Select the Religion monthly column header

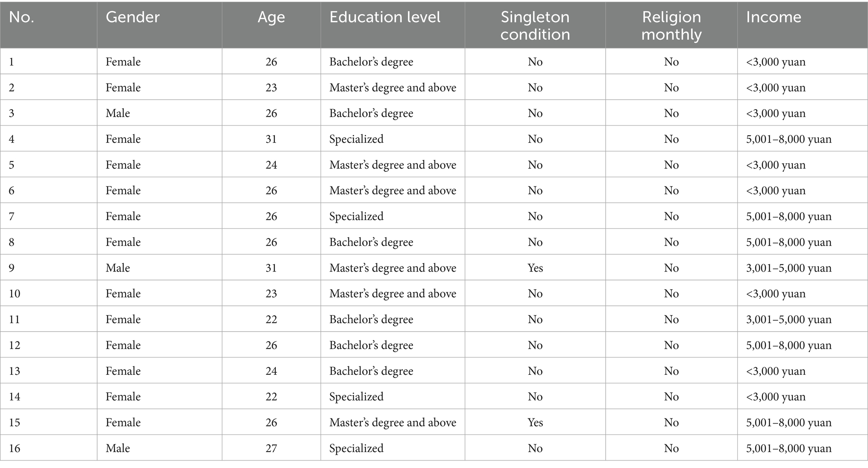coord(671,26)
